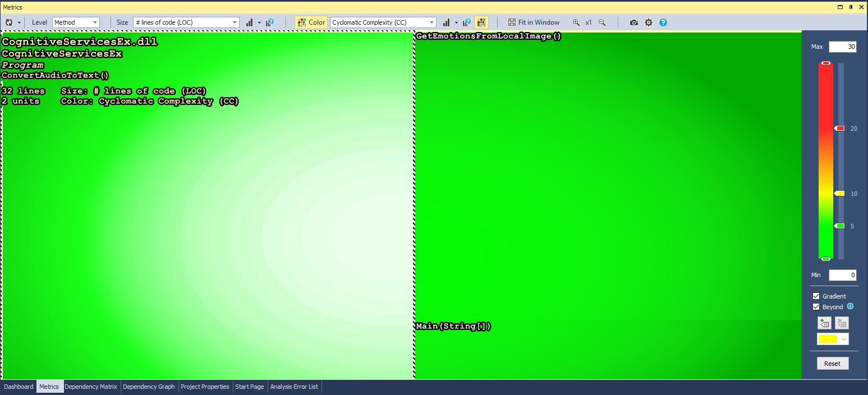Screen dimensions: 868x395
Task: Click the pin auto-hide icon in title bar
Action: coord(851,7)
